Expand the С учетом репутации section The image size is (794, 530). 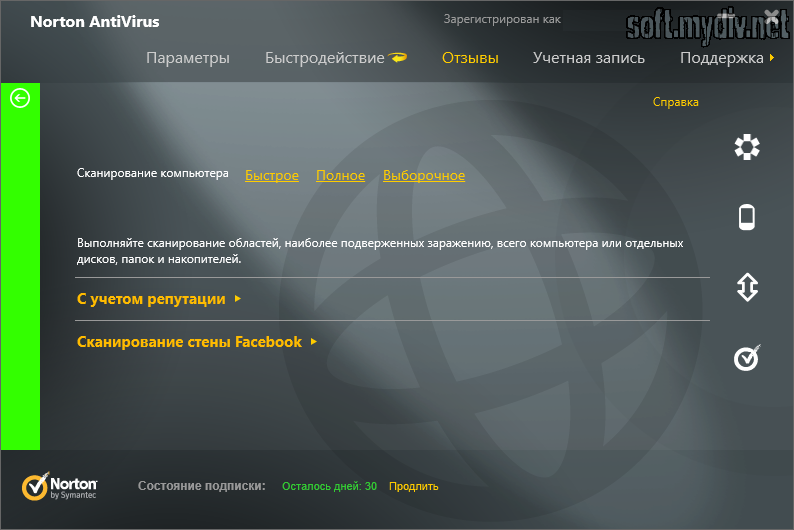pyautogui.click(x=159, y=299)
